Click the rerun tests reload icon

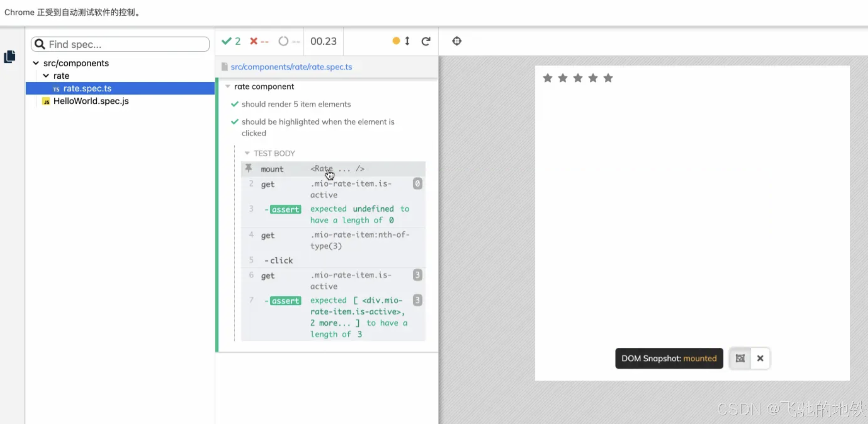(x=425, y=41)
